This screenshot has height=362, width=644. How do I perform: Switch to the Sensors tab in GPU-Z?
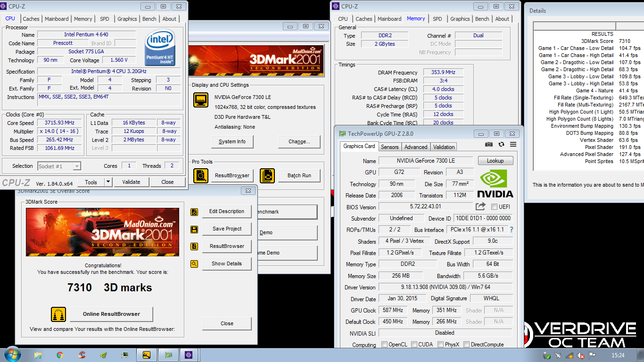point(390,147)
